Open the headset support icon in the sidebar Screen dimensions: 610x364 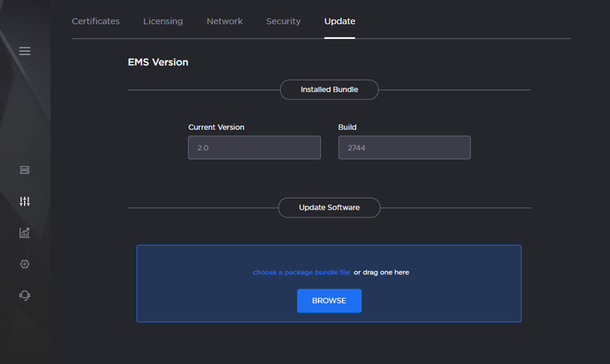click(x=25, y=295)
